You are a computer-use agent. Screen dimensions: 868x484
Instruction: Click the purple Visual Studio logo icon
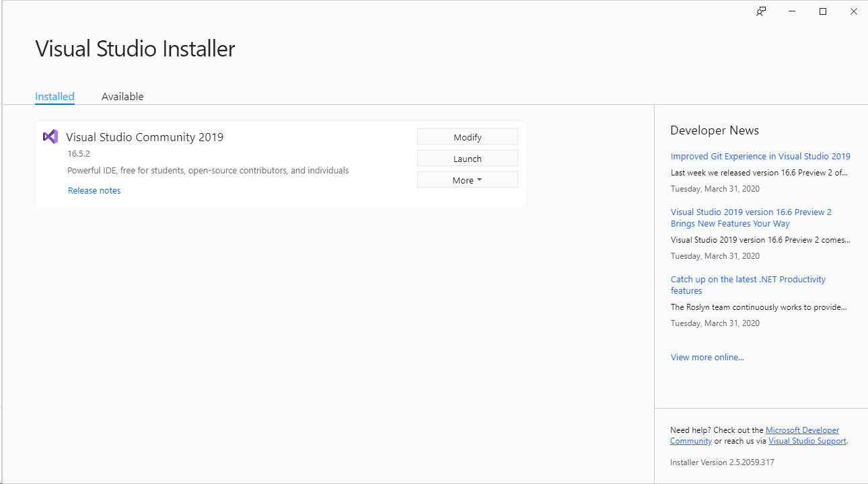50,136
